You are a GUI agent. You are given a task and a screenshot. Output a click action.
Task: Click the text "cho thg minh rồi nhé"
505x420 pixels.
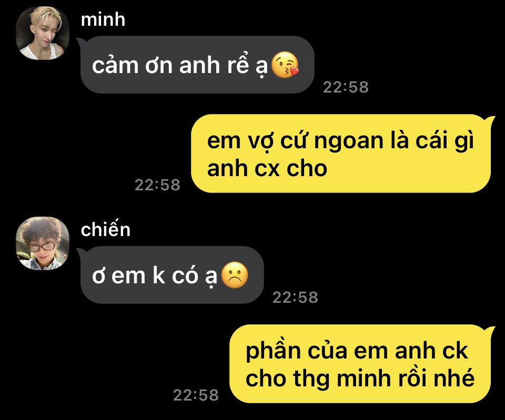click(360, 378)
